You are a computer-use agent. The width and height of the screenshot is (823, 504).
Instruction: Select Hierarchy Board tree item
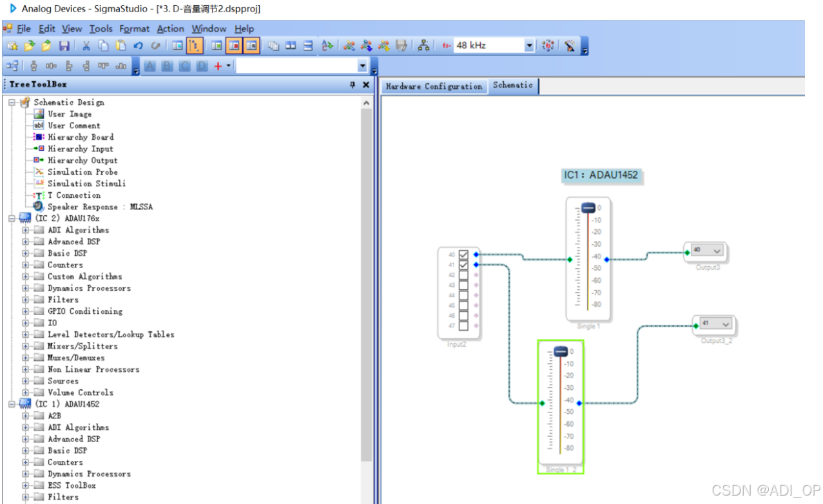tap(81, 137)
